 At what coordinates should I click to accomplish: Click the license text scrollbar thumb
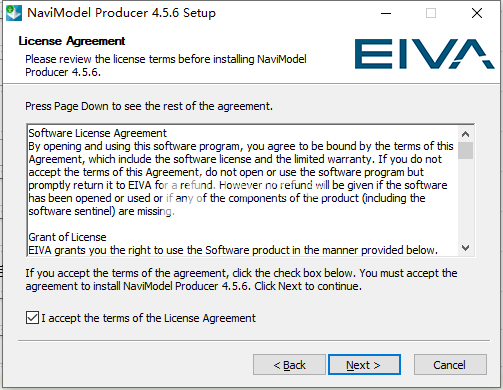tap(466, 150)
